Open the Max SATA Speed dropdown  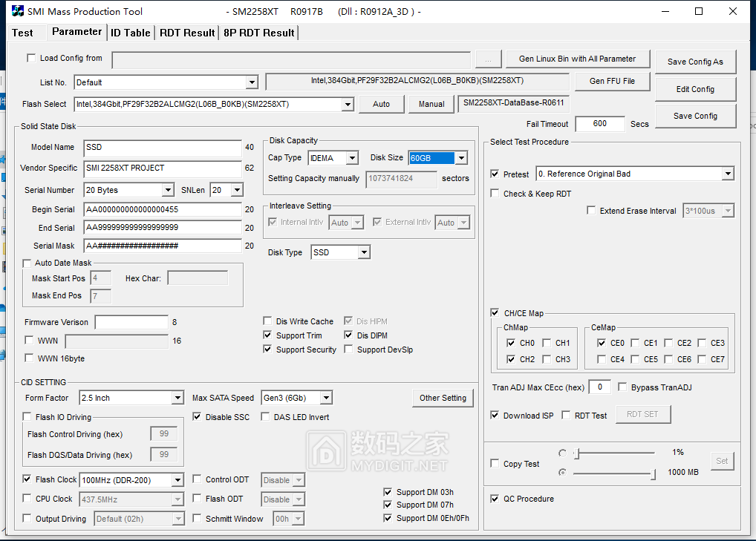(x=327, y=398)
